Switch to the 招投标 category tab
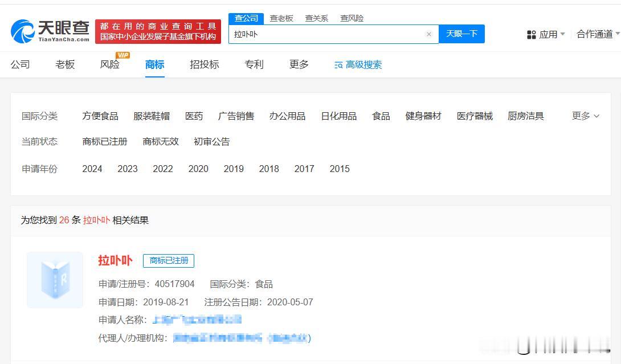621x364 pixels. [x=205, y=64]
